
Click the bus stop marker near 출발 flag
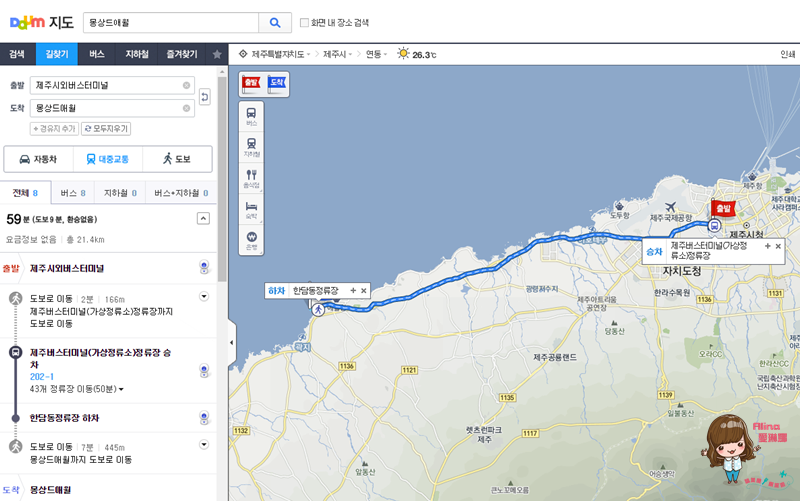715,225
